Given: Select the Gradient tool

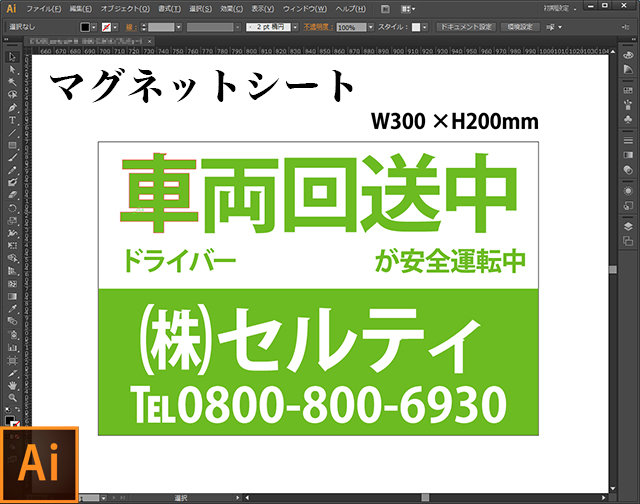Looking at the screenshot, I should pos(12,296).
